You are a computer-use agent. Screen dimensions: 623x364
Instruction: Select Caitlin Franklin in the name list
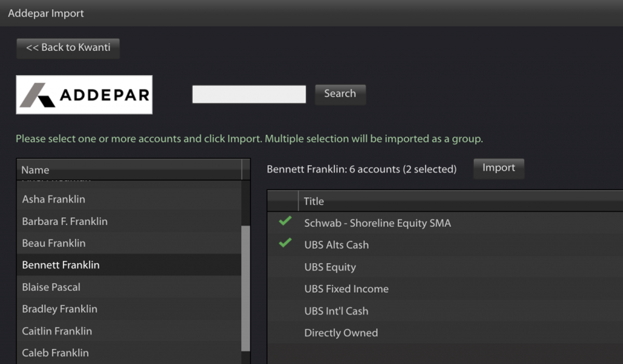[129, 331]
